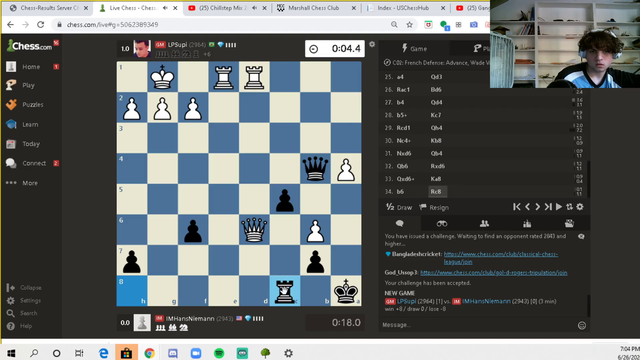Open Microsoft Edge from the taskbar

104,353
